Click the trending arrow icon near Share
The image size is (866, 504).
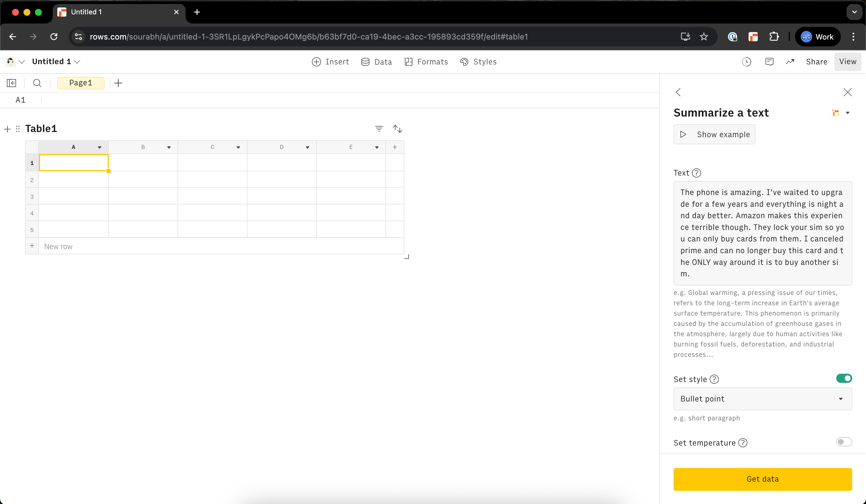pos(790,62)
